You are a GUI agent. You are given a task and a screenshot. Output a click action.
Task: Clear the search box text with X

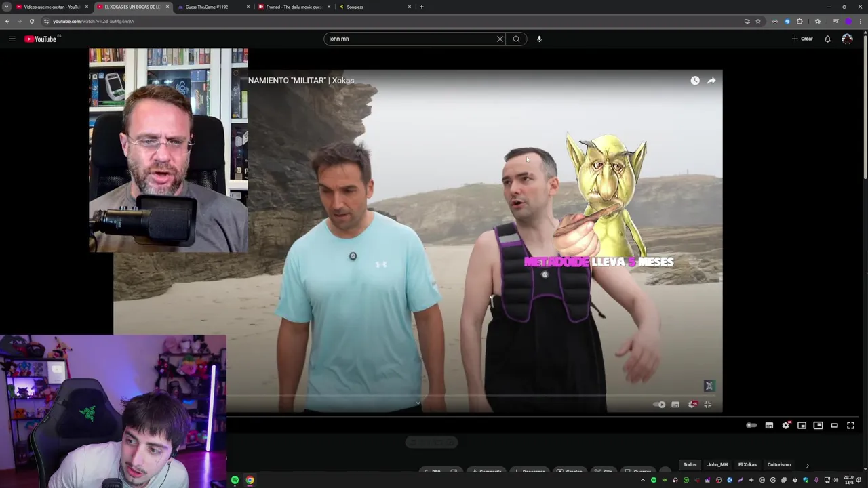[x=500, y=39]
